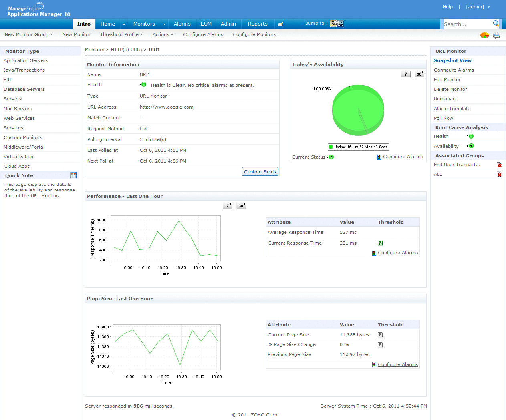
Task: Click the printer icon in the toolbar
Action: [497, 35]
